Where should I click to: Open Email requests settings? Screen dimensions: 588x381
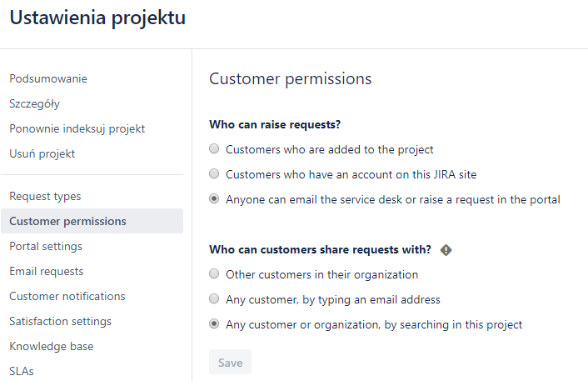47,272
